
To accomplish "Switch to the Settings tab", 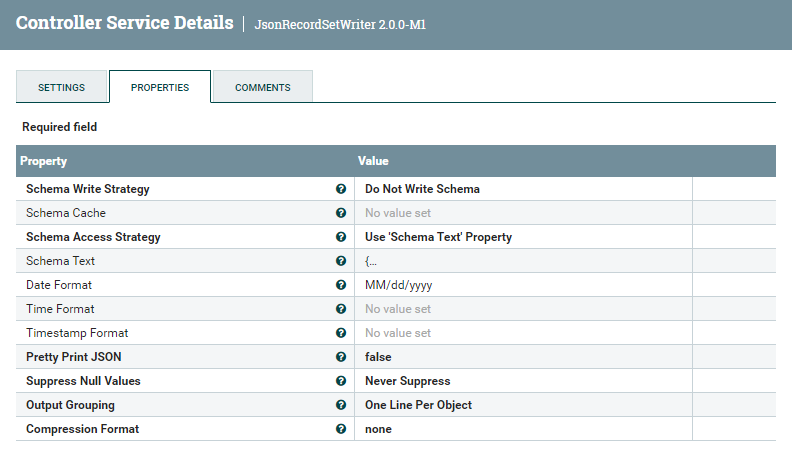I will tap(61, 87).
